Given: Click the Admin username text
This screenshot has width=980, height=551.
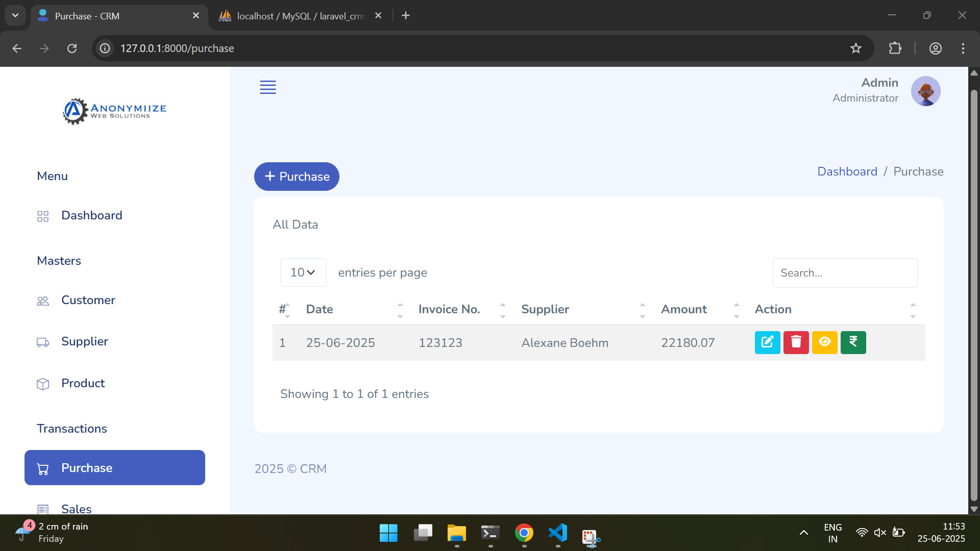Looking at the screenshot, I should (879, 83).
